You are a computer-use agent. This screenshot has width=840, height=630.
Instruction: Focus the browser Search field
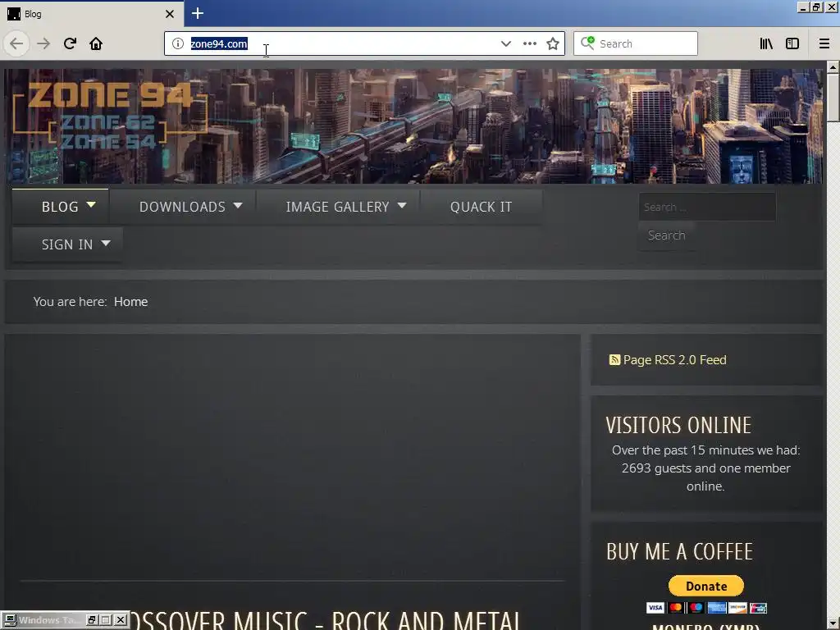coord(636,43)
